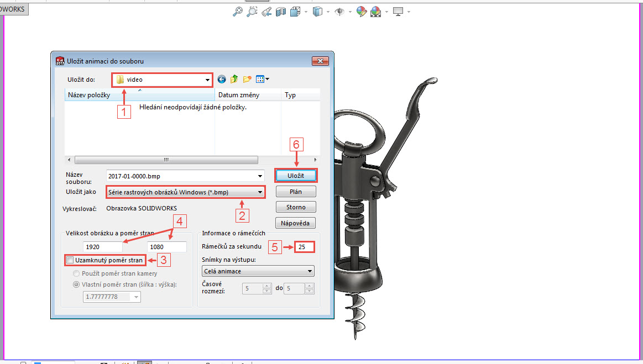643x364 pixels.
Task: Open the Uložit do folder dropdown
Action: pyautogui.click(x=207, y=79)
